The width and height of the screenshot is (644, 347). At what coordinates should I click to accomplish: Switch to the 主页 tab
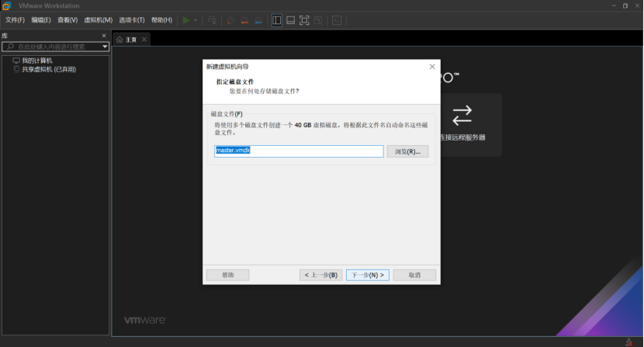click(131, 40)
